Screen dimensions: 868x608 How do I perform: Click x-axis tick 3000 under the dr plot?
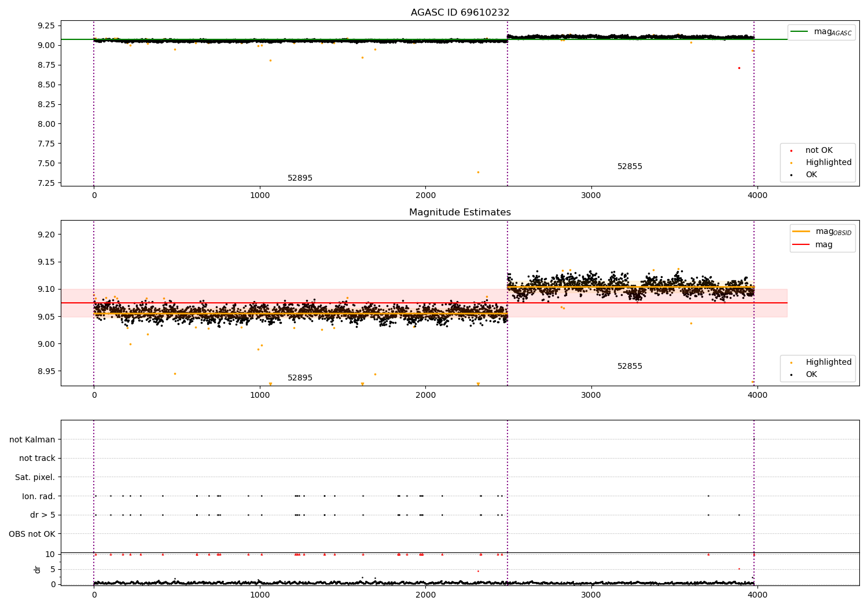(x=591, y=595)
